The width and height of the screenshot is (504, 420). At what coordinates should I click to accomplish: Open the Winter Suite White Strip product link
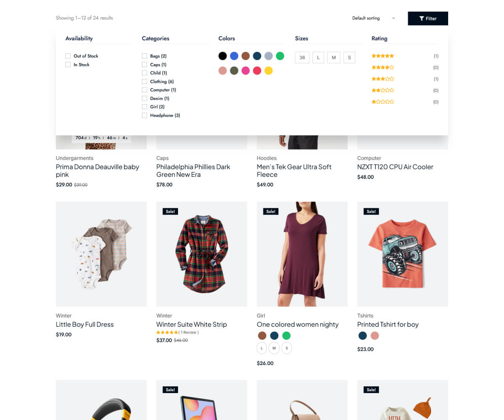click(192, 324)
